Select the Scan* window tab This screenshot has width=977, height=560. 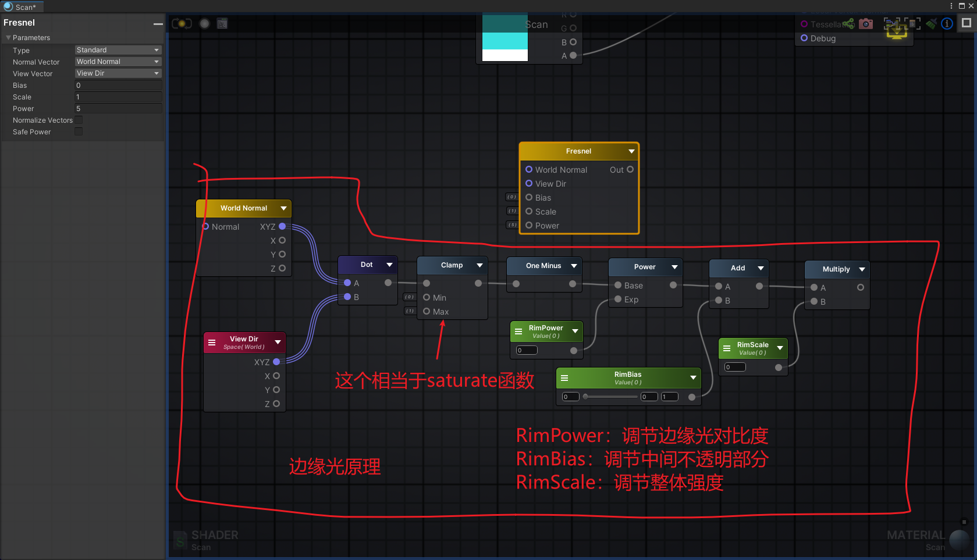pos(22,7)
